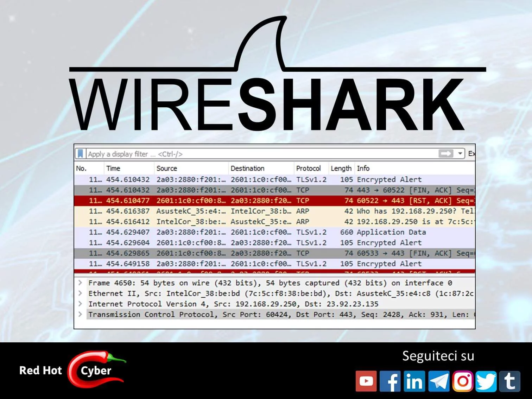This screenshot has height=399, width=532.
Task: Click the display filter bookmark icon
Action: pos(80,154)
